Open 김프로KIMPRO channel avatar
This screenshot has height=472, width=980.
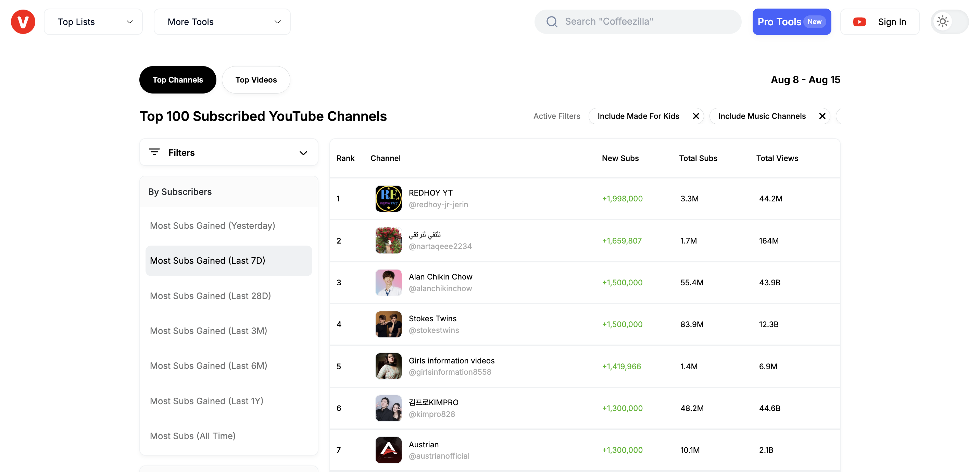coord(388,408)
